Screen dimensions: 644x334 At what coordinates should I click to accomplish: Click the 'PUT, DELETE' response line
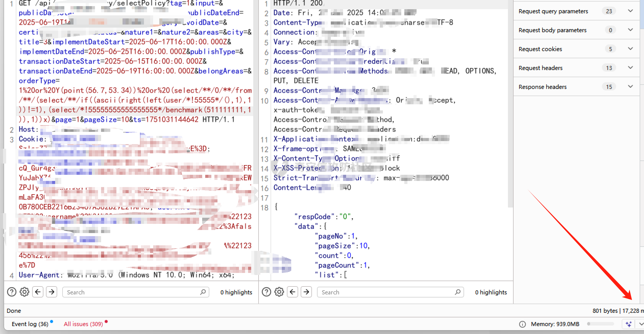pos(296,81)
